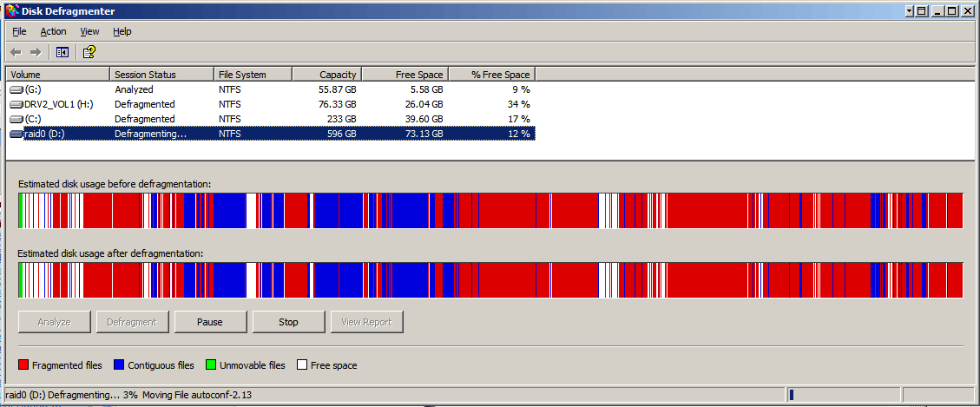Image resolution: width=980 pixels, height=407 pixels.
Task: Toggle the Show/Hide Console Tree icon
Action: point(62,52)
